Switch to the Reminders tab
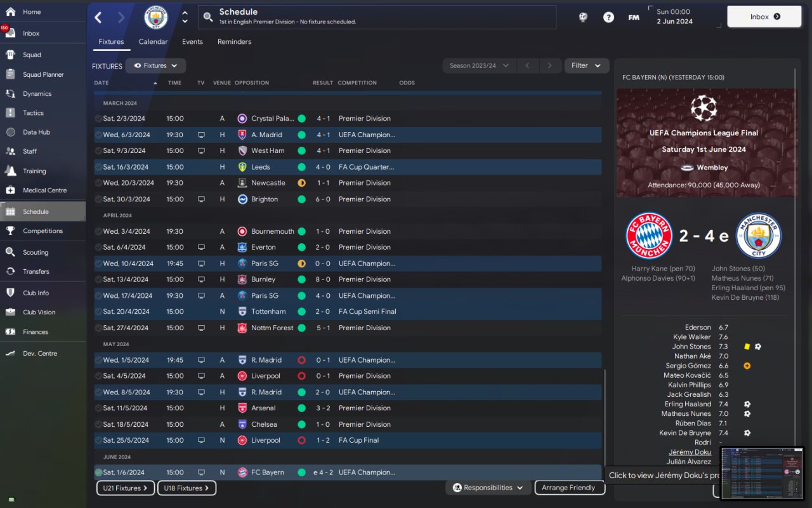This screenshot has height=508, width=812. click(x=234, y=42)
